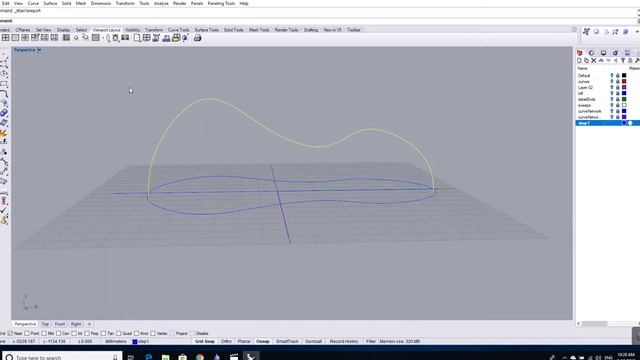Toggle the Ortho status button
640x360 pixels.
(226, 341)
